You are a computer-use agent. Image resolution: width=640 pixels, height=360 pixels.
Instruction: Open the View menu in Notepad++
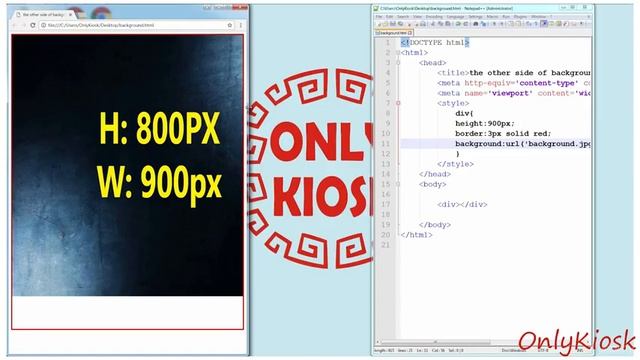418,17
